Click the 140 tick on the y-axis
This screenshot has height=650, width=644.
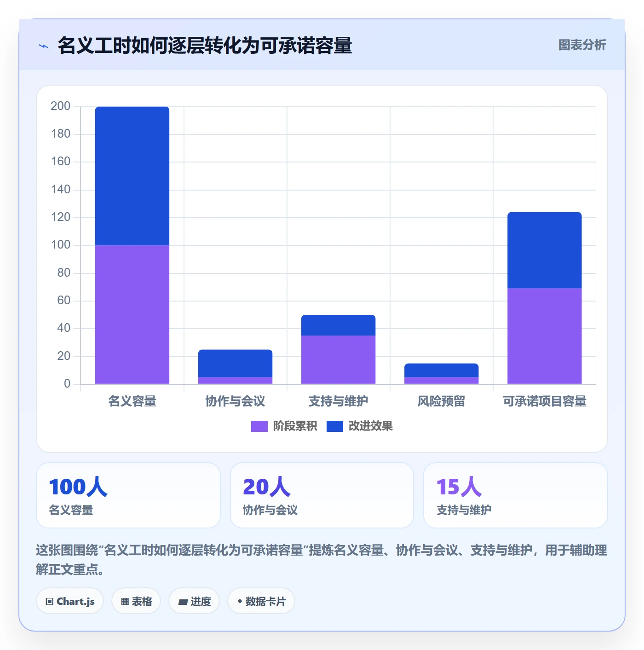[x=60, y=190]
